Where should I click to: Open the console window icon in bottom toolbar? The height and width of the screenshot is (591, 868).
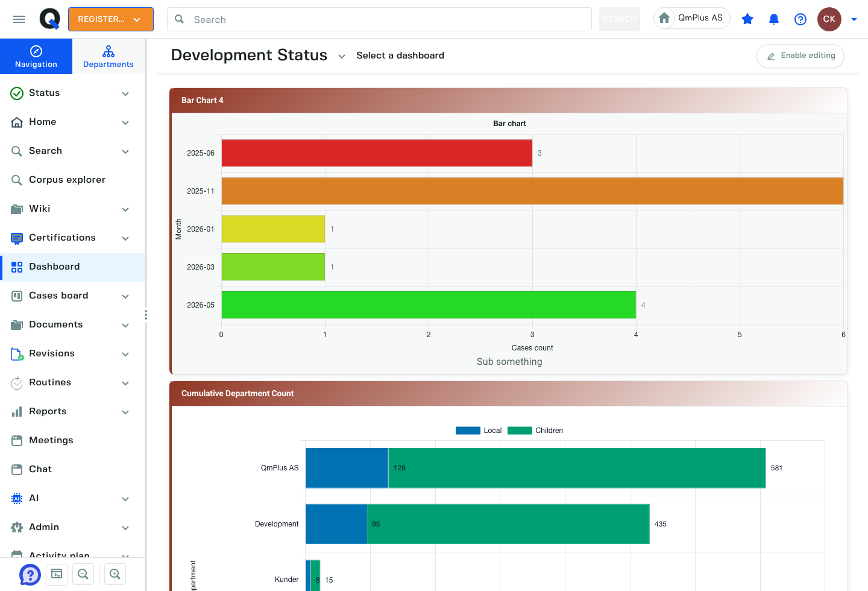click(57, 574)
